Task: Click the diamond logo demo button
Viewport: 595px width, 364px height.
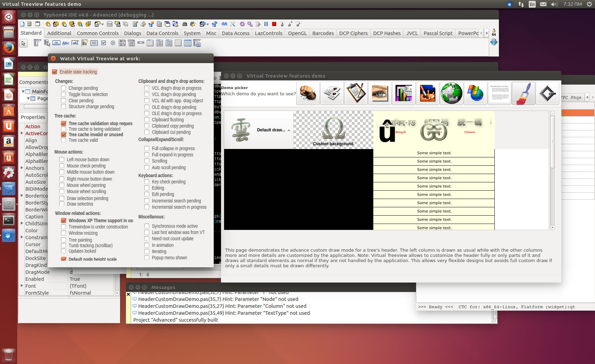Action: click(547, 93)
